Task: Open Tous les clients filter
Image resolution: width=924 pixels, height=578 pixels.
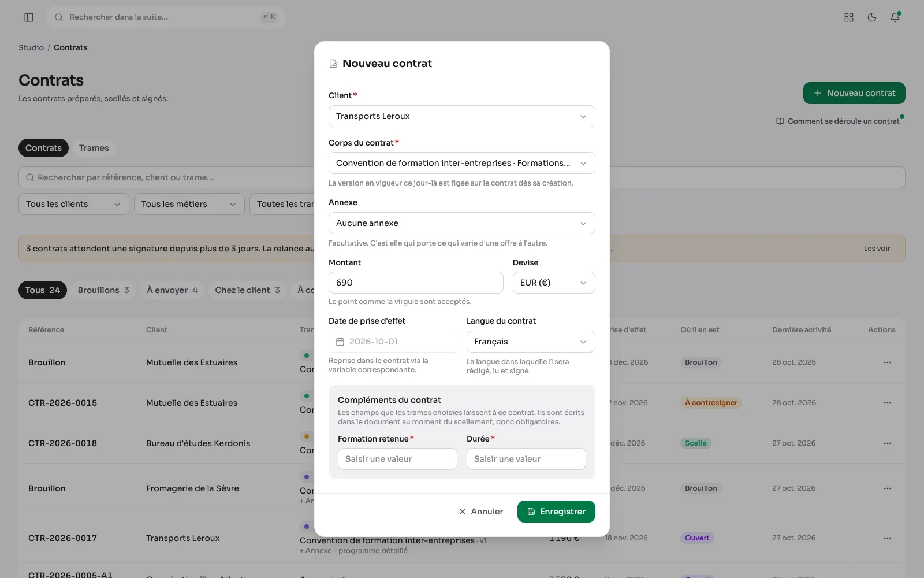Action: 73,204
